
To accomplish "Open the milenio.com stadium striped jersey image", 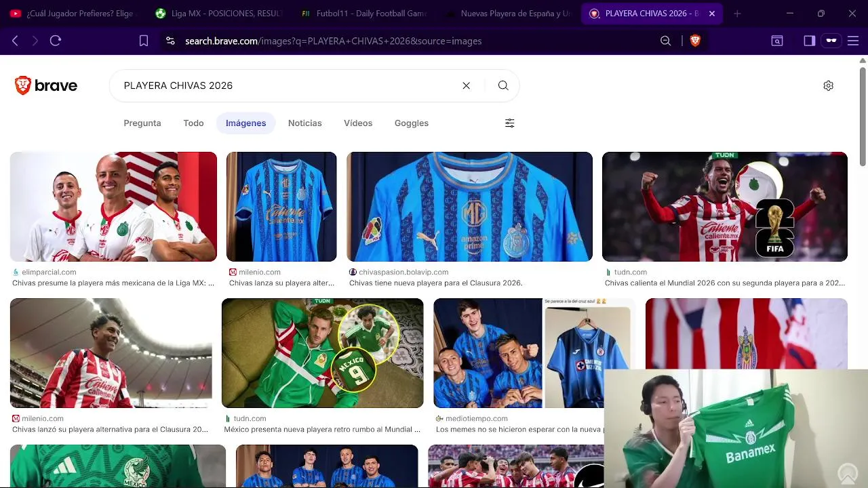I will (111, 353).
